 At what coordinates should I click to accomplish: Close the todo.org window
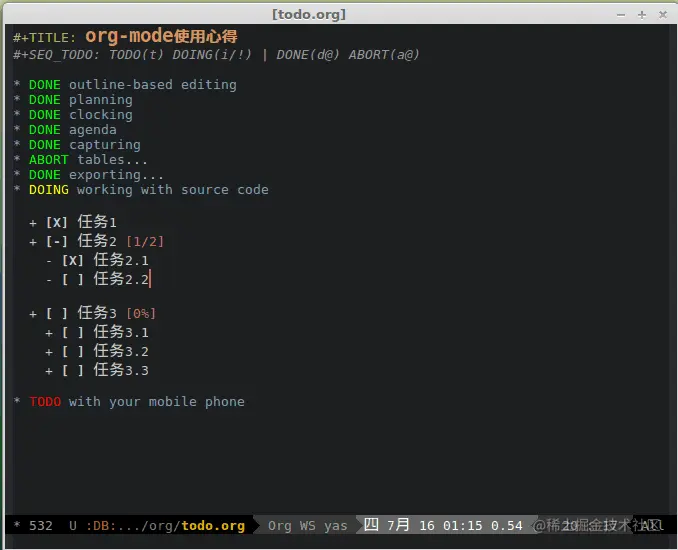663,15
